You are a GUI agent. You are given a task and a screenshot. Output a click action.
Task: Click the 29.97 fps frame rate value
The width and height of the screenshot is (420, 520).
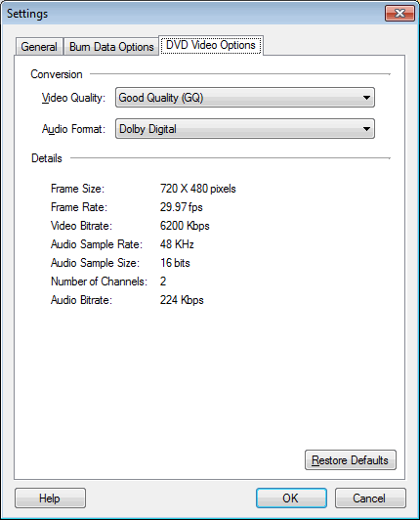coord(182,207)
